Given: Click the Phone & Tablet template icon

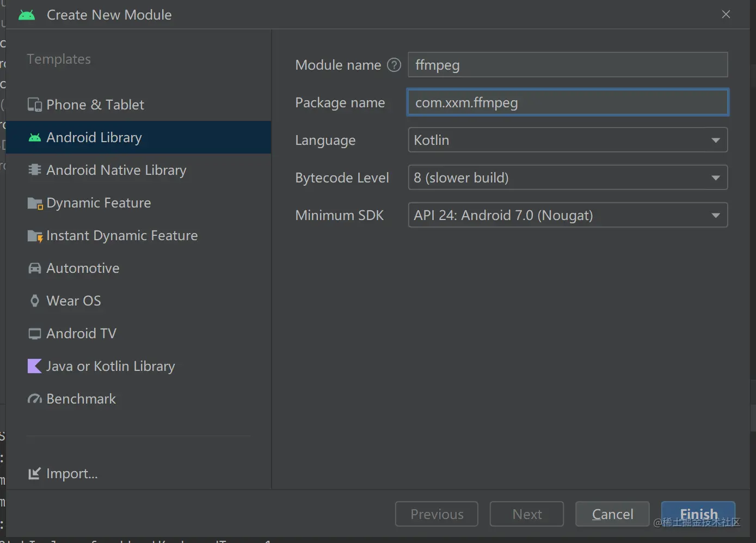Looking at the screenshot, I should click(35, 105).
